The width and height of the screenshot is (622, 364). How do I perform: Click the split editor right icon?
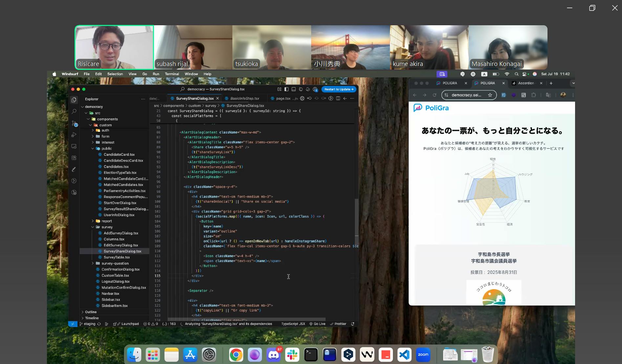[x=338, y=98]
